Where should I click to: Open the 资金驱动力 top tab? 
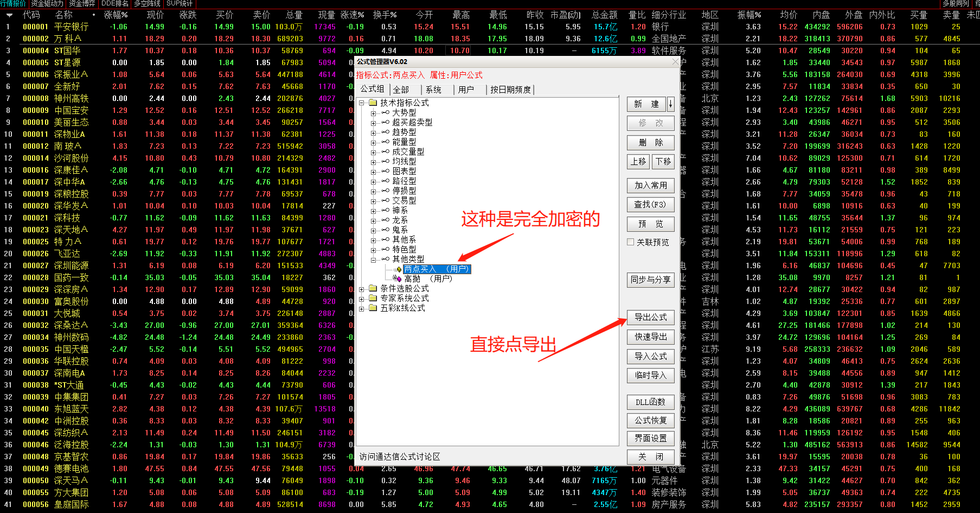[x=47, y=3]
